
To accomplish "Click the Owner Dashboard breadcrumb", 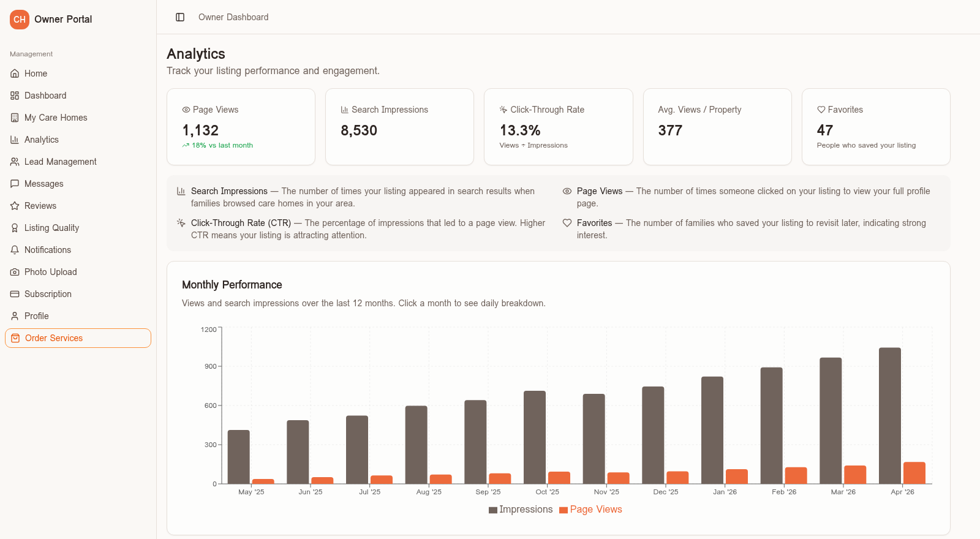I will click(233, 17).
